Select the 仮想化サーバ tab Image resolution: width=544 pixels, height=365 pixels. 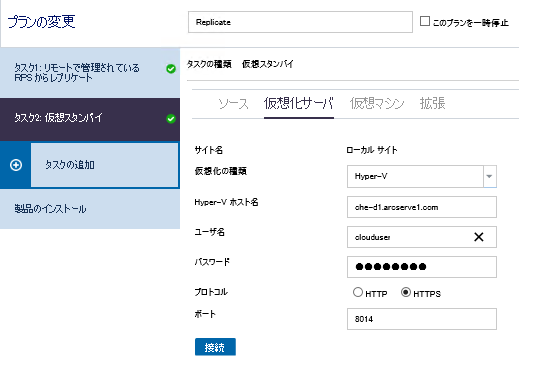(x=299, y=103)
